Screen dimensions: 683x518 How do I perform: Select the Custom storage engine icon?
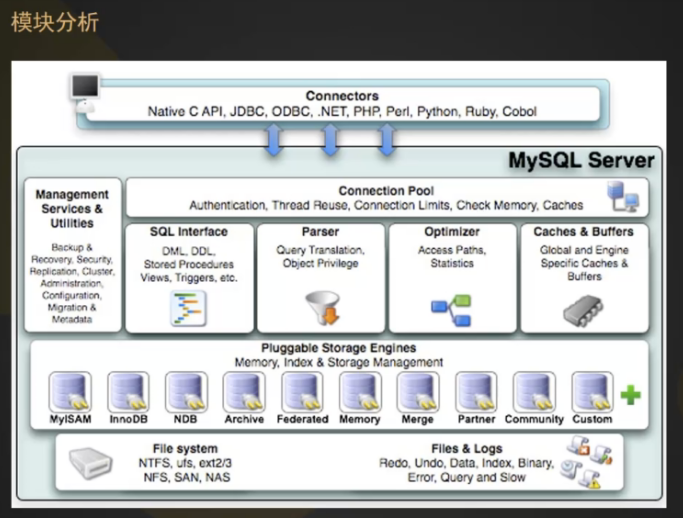592,392
